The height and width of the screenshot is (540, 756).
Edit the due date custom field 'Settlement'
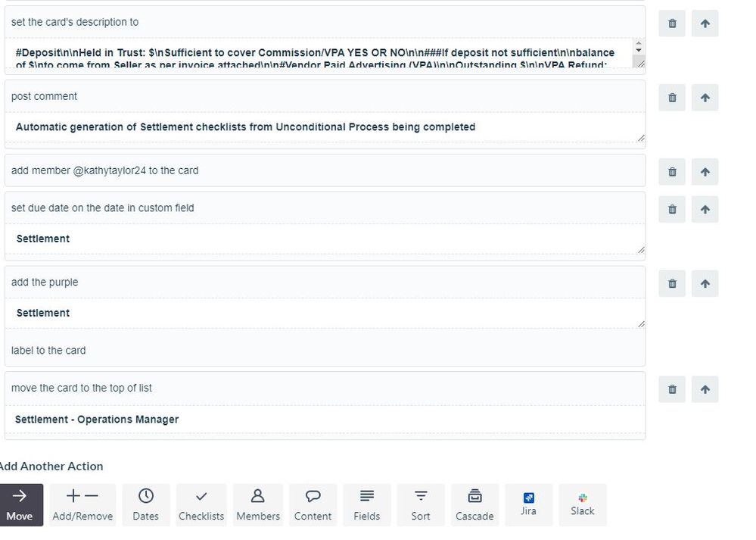pos(325,239)
